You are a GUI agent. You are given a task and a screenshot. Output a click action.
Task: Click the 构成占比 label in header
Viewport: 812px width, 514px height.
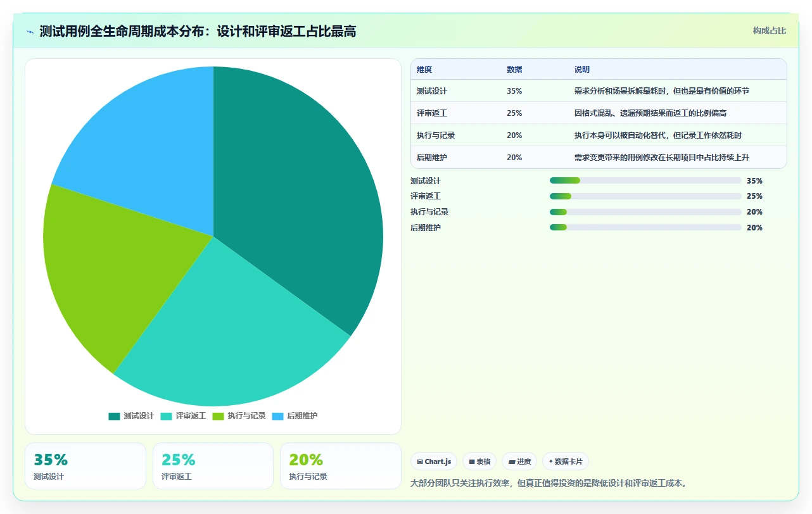tap(770, 31)
